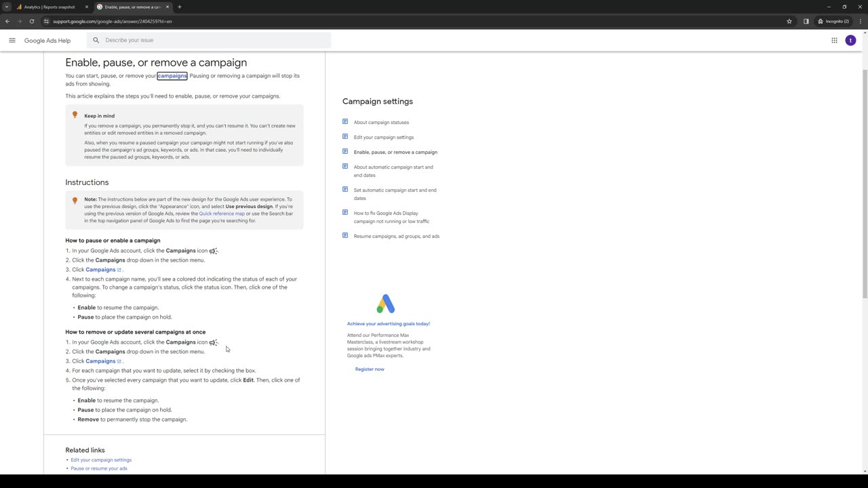
Task: Open the tab search dropdown arrow
Action: [x=6, y=7]
